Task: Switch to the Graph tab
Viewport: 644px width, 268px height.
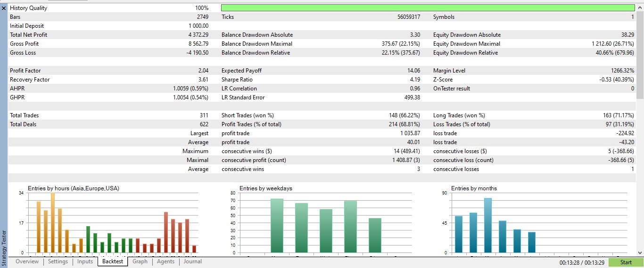Action: coord(140,261)
